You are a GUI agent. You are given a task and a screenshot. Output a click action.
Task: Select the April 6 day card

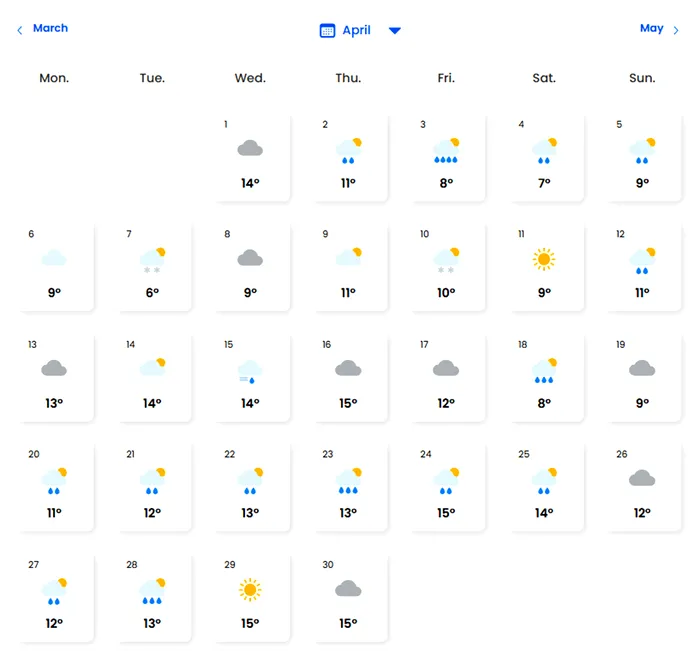point(54,266)
